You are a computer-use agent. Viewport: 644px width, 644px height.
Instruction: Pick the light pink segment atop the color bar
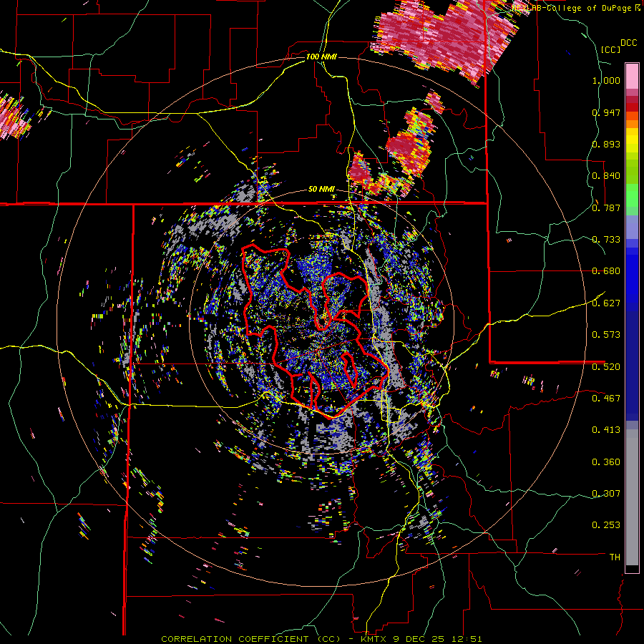(632, 76)
